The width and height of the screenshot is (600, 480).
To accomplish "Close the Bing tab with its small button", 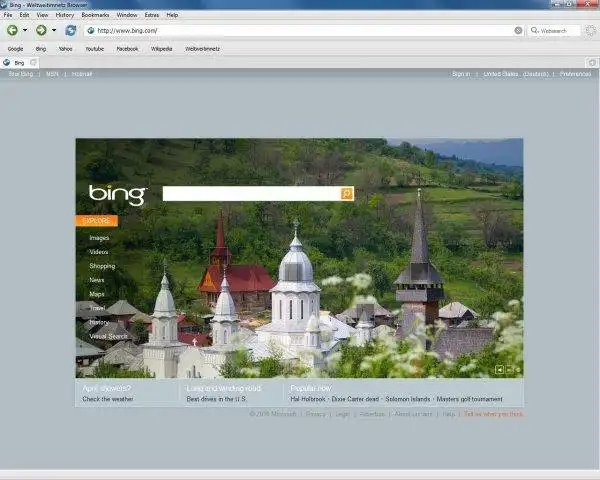I will pyautogui.click(x=33, y=62).
